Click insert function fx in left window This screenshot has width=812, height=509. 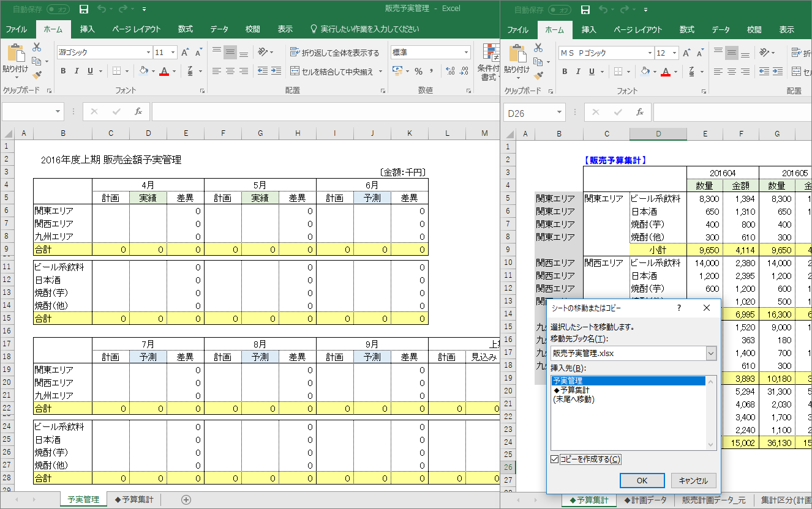[x=139, y=111]
